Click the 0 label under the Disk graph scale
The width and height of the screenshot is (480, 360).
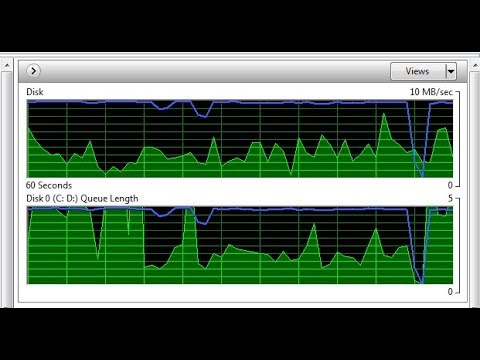click(450, 185)
